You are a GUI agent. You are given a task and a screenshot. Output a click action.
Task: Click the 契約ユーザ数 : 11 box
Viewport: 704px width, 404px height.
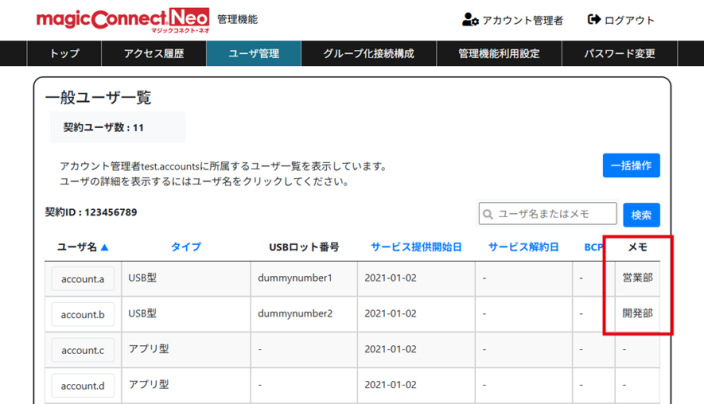pos(118,127)
